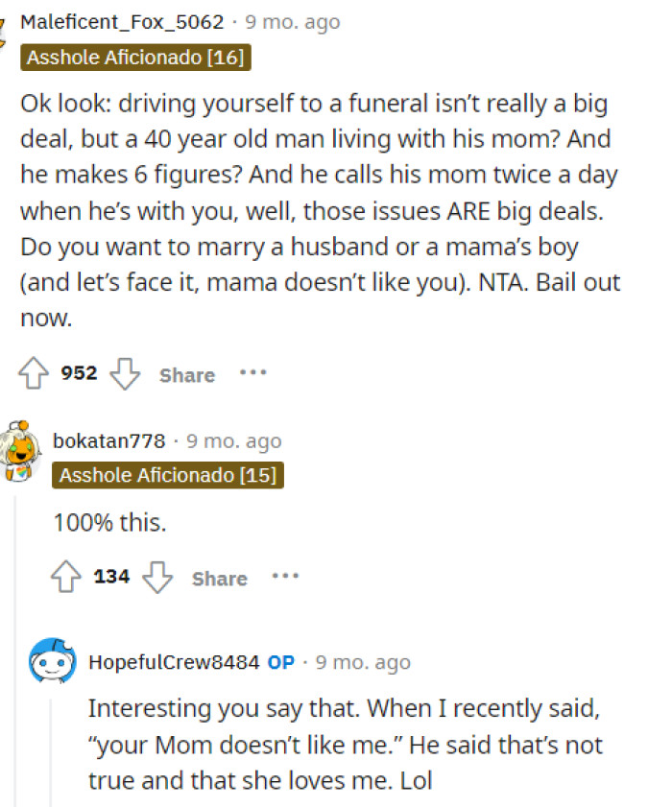Open bokatan778's profile

pyautogui.click(x=109, y=441)
